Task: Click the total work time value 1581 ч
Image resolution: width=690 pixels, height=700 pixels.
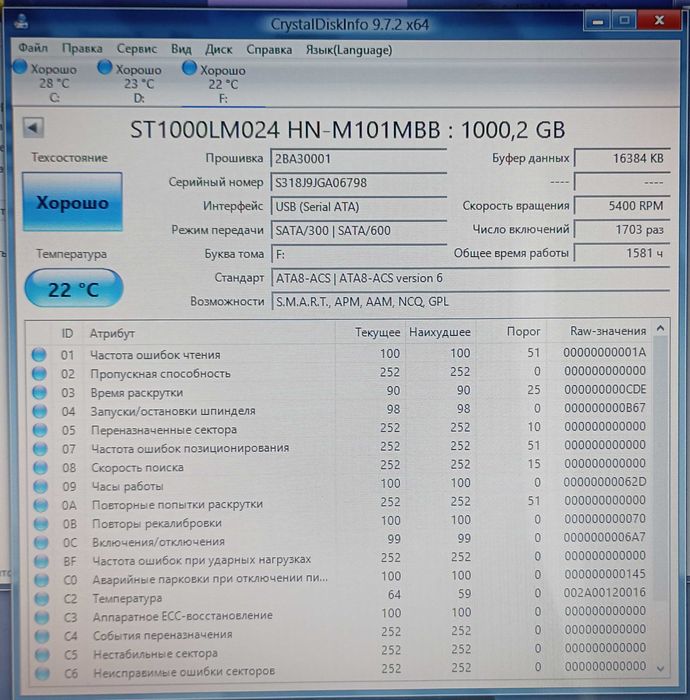Action: point(622,253)
